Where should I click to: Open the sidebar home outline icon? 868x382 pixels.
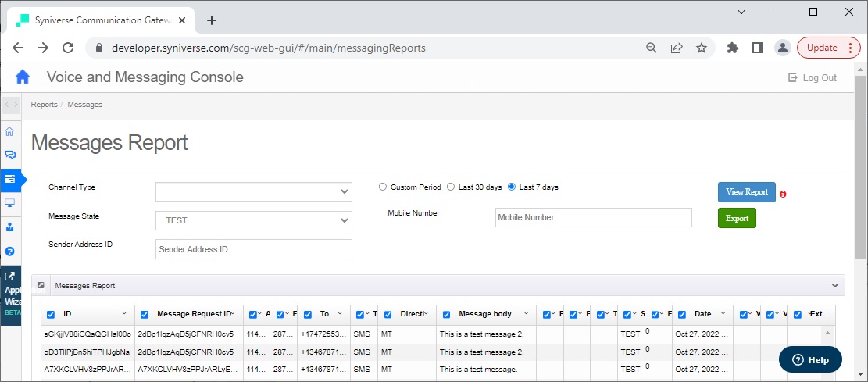[9, 131]
